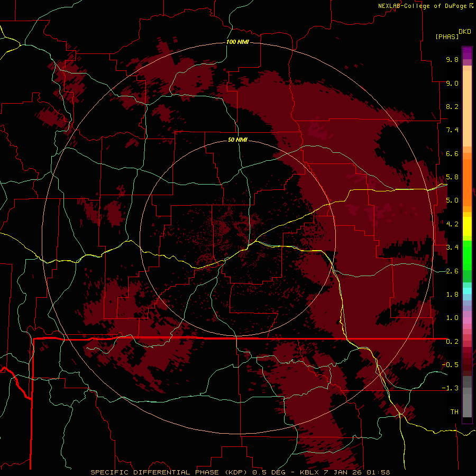The width and height of the screenshot is (476, 476).
Task: Click the 1.8 legend value
Action: 452,295
